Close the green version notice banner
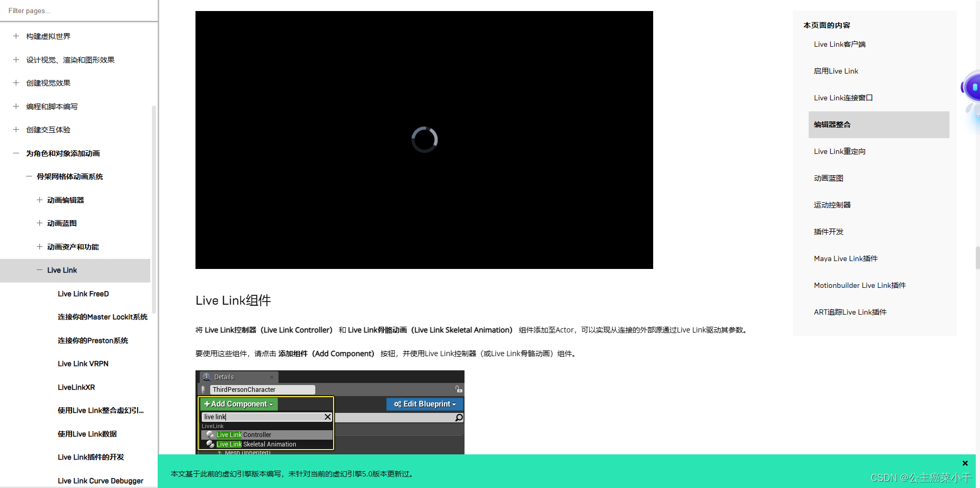The height and width of the screenshot is (488, 980). tap(965, 463)
